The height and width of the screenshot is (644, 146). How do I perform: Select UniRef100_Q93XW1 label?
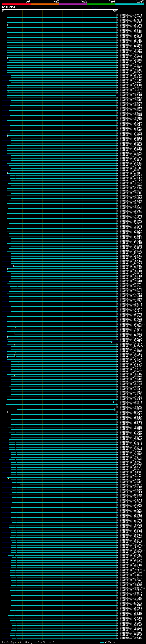(x=131, y=32)
